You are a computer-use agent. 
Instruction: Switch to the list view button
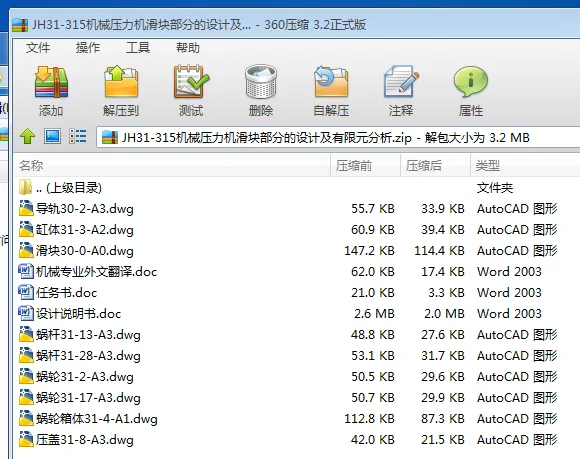(78, 136)
